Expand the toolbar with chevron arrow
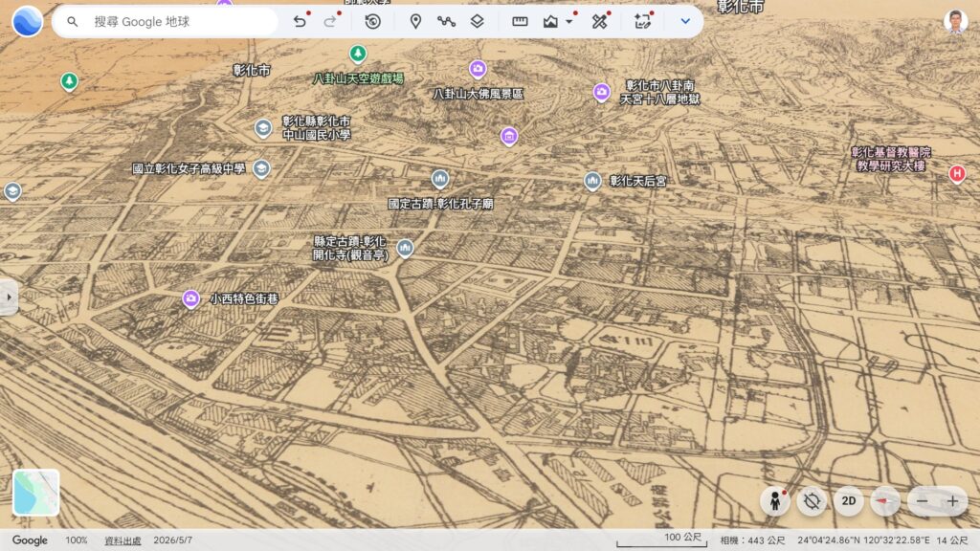Viewport: 980px width, 551px height. point(685,22)
